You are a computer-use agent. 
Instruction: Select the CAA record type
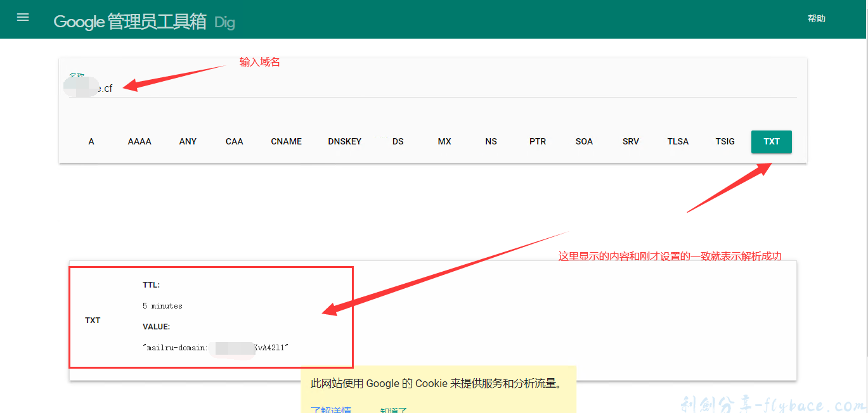click(x=234, y=141)
